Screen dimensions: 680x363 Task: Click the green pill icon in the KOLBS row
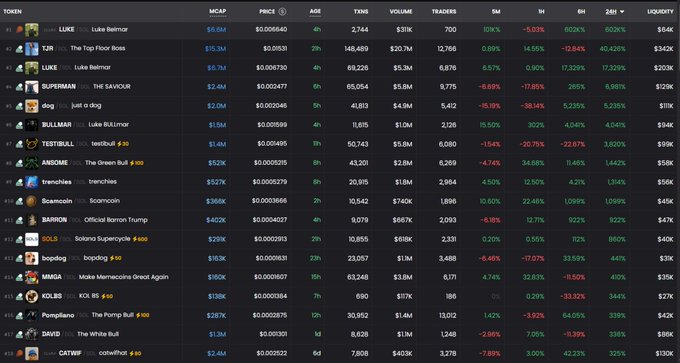[19, 297]
